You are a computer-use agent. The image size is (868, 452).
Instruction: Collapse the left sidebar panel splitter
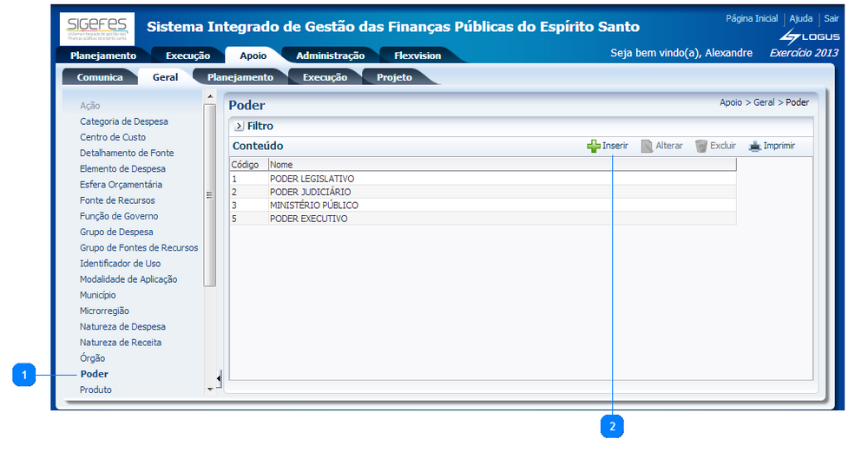click(x=218, y=378)
